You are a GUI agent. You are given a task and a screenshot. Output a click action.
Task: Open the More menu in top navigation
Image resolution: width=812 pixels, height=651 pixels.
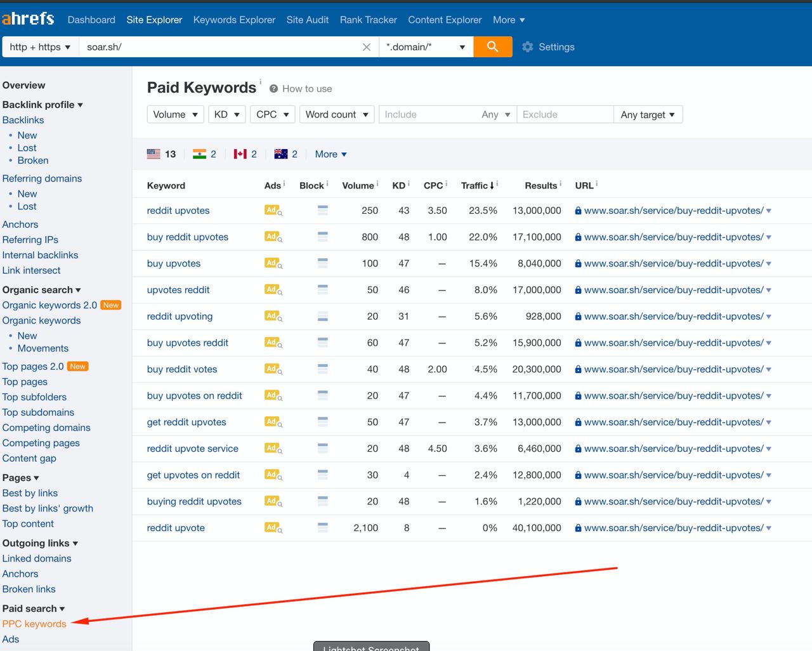tap(509, 20)
